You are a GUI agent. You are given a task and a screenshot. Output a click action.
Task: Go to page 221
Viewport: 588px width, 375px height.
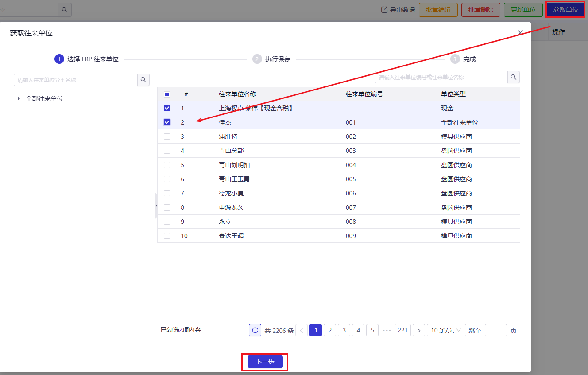point(402,330)
